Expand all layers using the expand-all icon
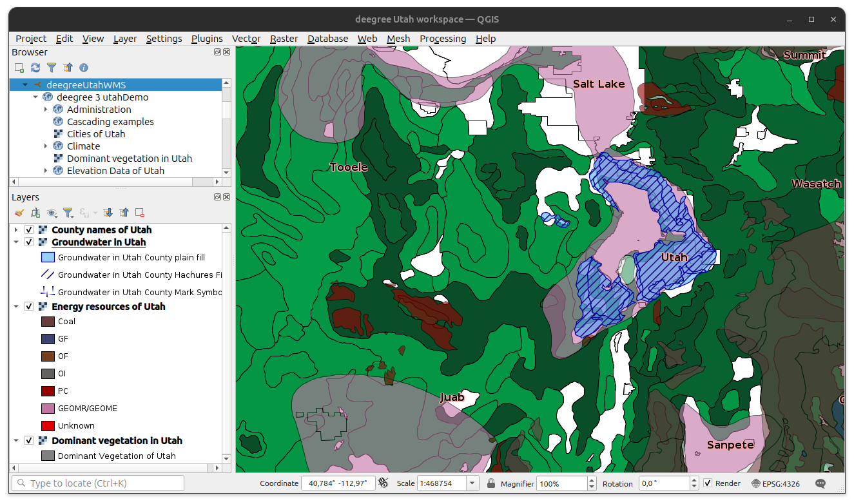The height and width of the screenshot is (504, 854). [108, 213]
